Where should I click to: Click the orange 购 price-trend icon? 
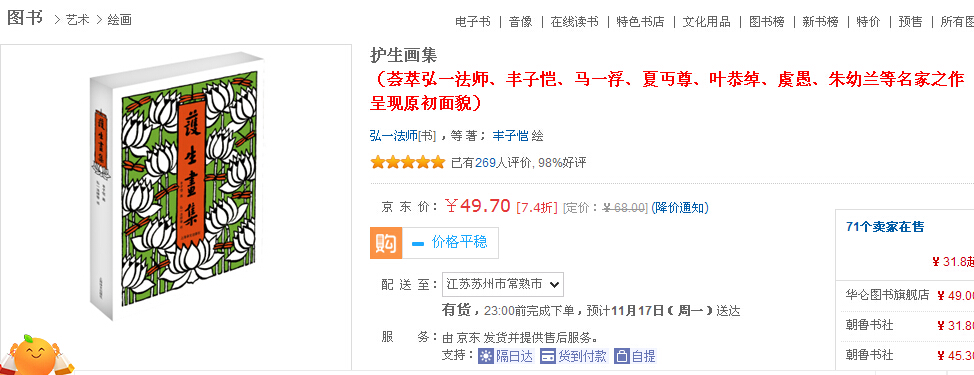(x=386, y=243)
